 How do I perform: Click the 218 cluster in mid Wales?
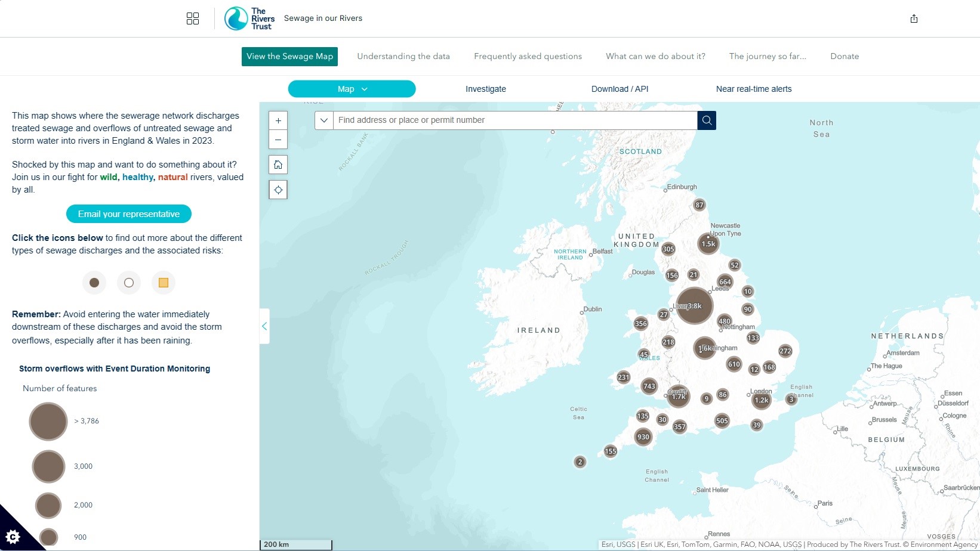point(668,342)
